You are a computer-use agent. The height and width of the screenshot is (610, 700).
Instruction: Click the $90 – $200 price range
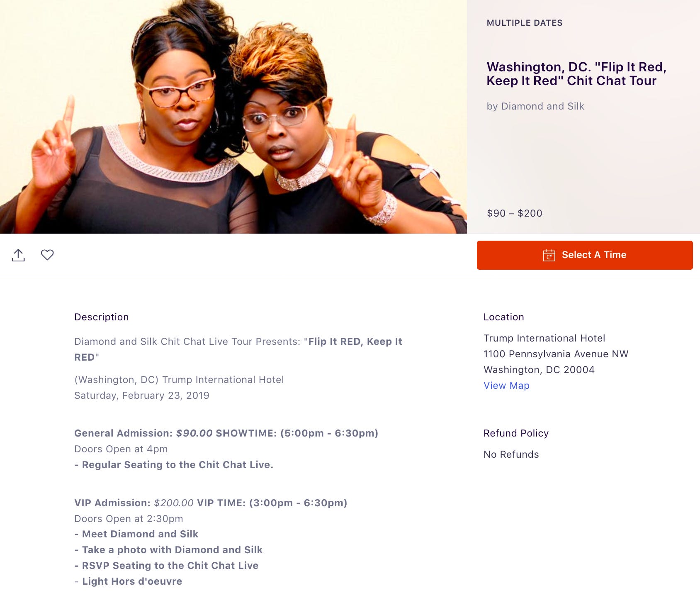tap(515, 213)
